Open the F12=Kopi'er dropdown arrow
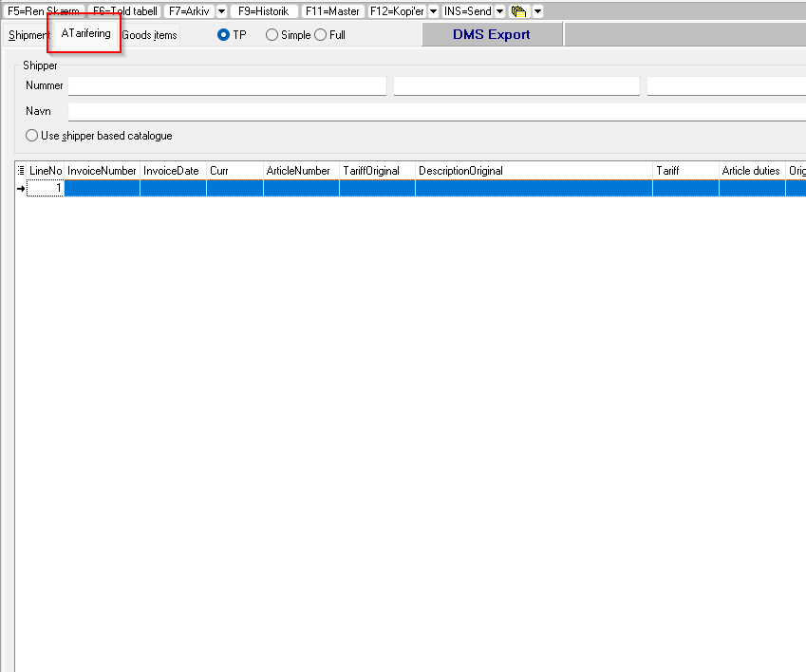Image resolution: width=806 pixels, height=672 pixels. [433, 11]
